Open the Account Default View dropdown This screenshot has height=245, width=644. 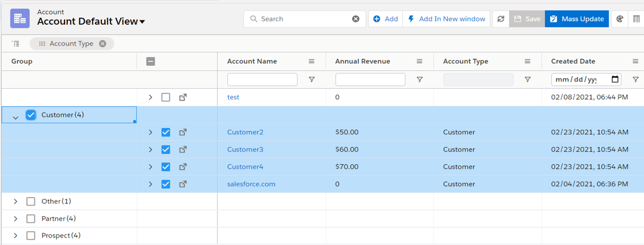click(x=142, y=22)
